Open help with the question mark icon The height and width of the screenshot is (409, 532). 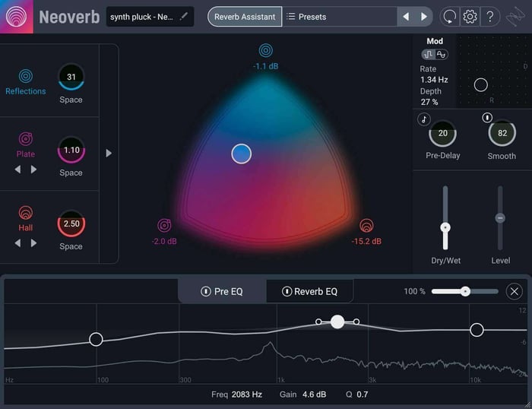click(490, 16)
